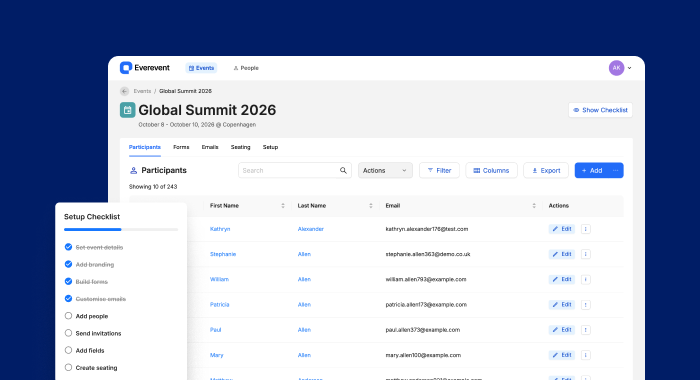700x380 pixels.
Task: Open the Actions dropdown
Action: click(x=385, y=170)
